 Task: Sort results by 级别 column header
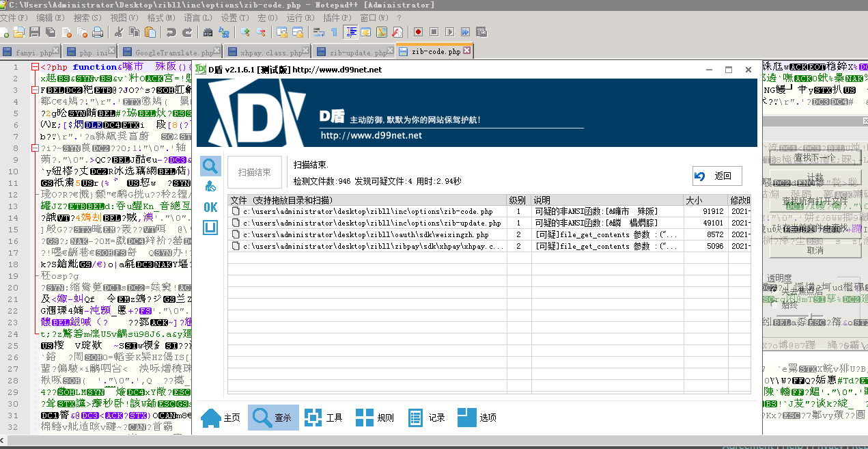tap(518, 200)
